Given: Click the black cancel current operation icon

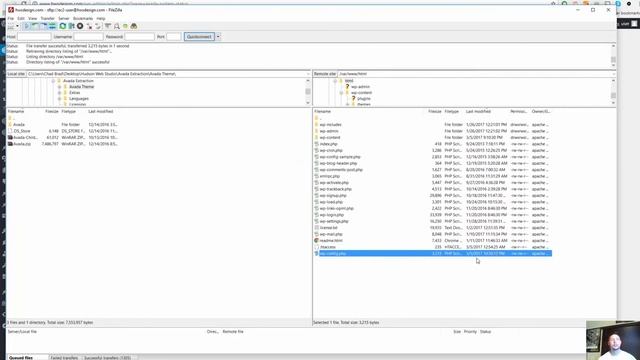Looking at the screenshot, I should pos(80,26).
